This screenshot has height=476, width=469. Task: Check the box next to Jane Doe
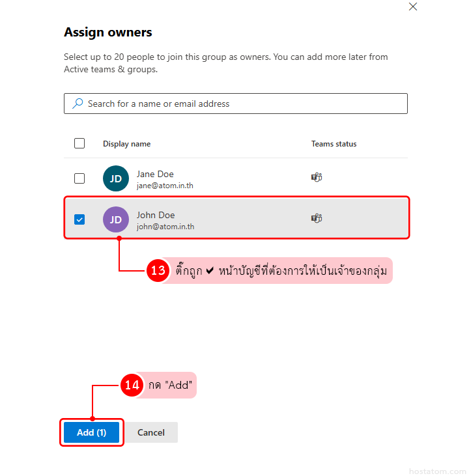coord(79,178)
